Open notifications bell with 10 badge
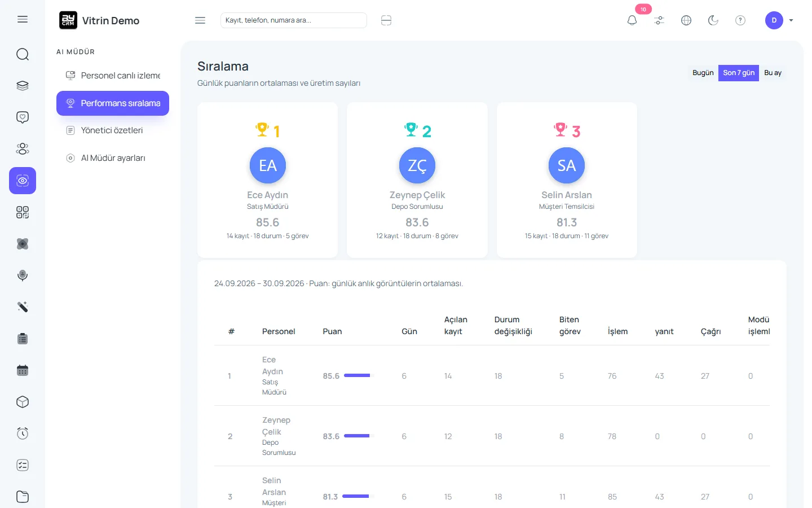 click(x=632, y=20)
